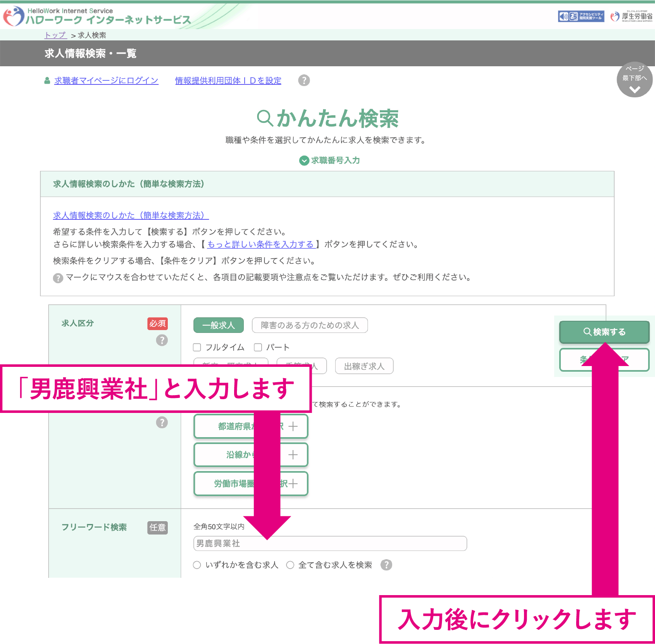Expand 沿線から選択 button
This screenshot has height=644, width=655.
pyautogui.click(x=251, y=455)
